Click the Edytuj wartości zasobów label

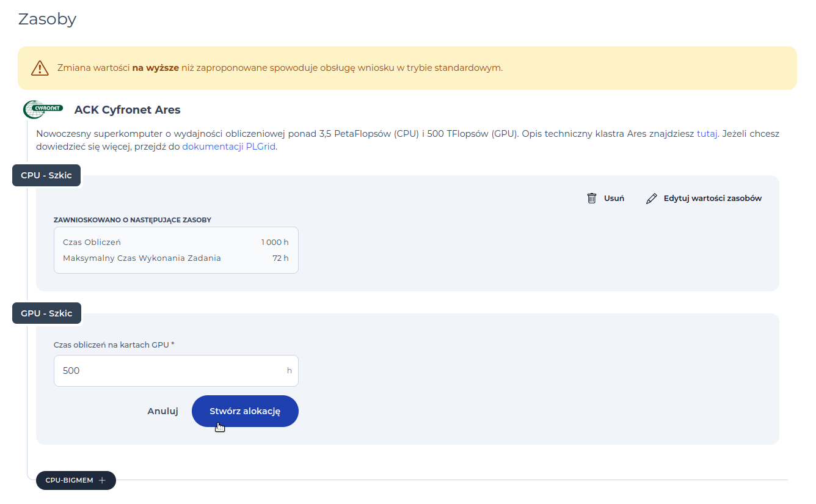coord(713,198)
